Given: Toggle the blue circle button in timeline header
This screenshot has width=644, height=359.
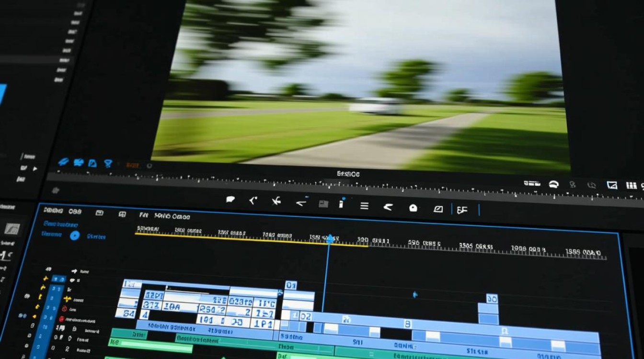Looking at the screenshot, I should [x=74, y=235].
